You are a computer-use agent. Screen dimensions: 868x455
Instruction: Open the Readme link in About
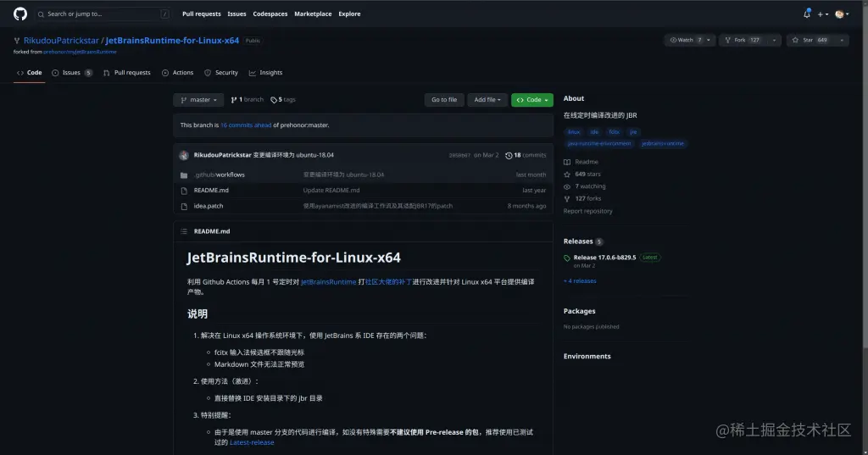(x=581, y=162)
